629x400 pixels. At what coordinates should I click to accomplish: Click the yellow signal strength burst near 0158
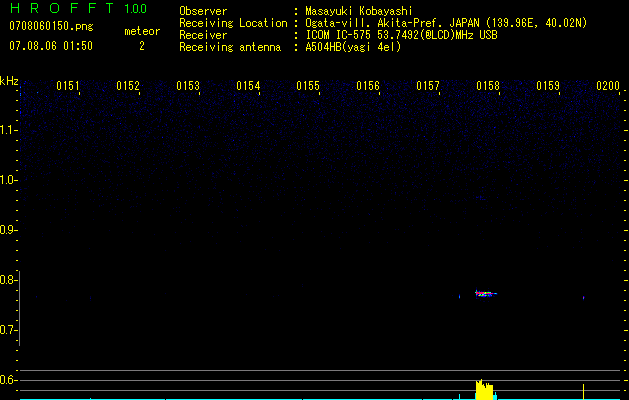485,390
